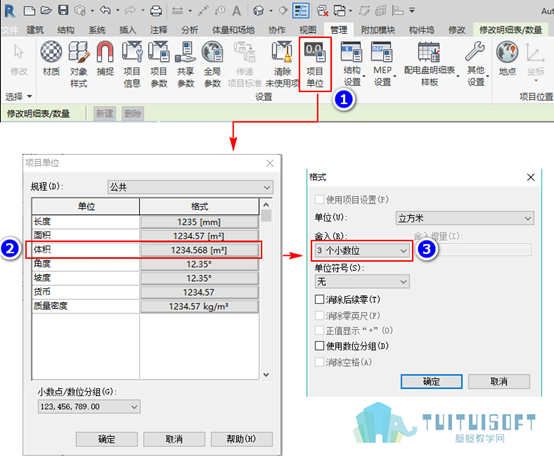Click Cancel (取消) in Format dialog

point(499,382)
